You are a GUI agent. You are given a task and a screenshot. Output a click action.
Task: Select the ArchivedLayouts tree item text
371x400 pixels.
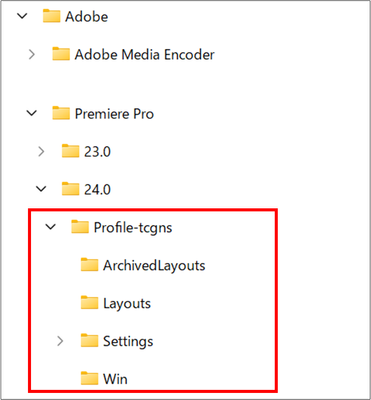(154, 266)
